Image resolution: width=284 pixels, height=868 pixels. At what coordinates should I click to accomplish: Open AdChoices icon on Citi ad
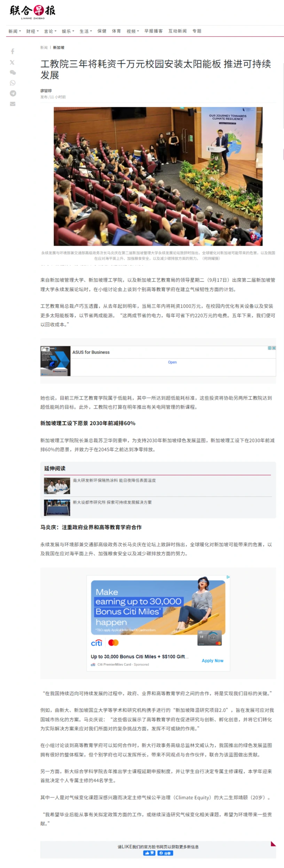click(x=228, y=577)
